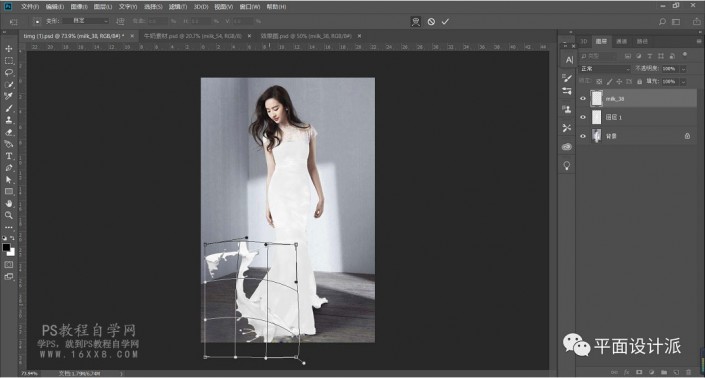This screenshot has width=705, height=378.
Task: Click the black foreground color swatch
Action: 6,247
